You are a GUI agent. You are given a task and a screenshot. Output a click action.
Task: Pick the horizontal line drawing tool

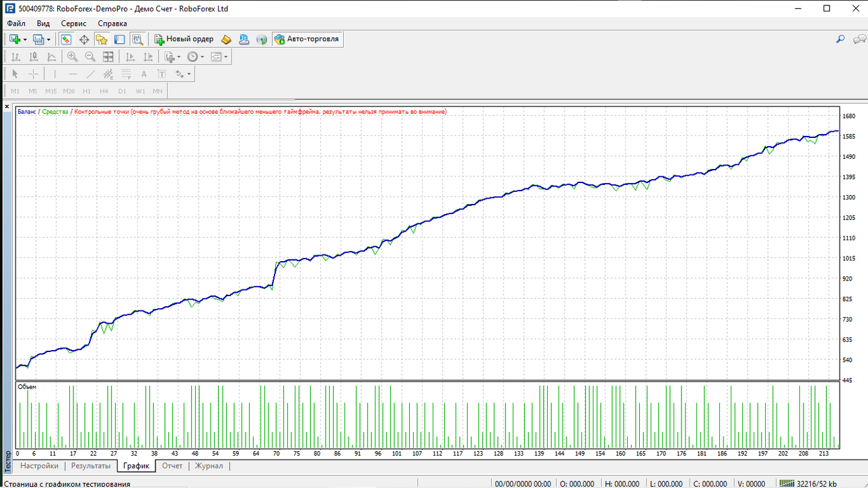pos(73,74)
